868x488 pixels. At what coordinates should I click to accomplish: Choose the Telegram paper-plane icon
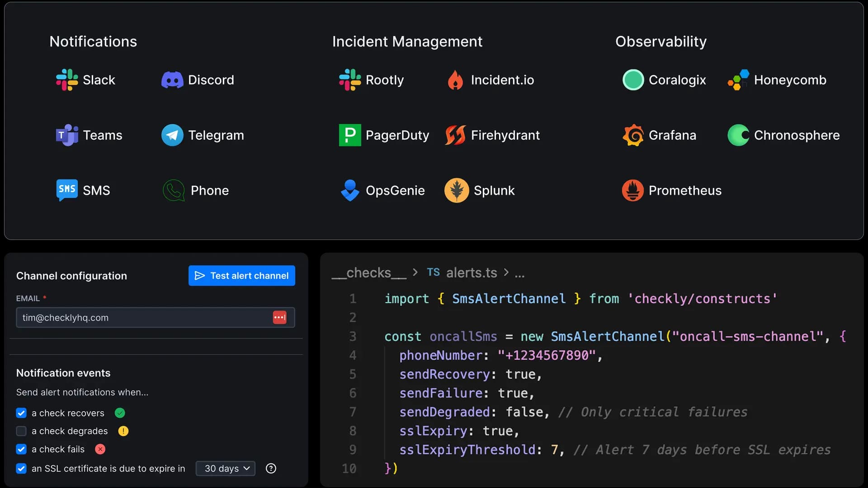click(x=172, y=135)
